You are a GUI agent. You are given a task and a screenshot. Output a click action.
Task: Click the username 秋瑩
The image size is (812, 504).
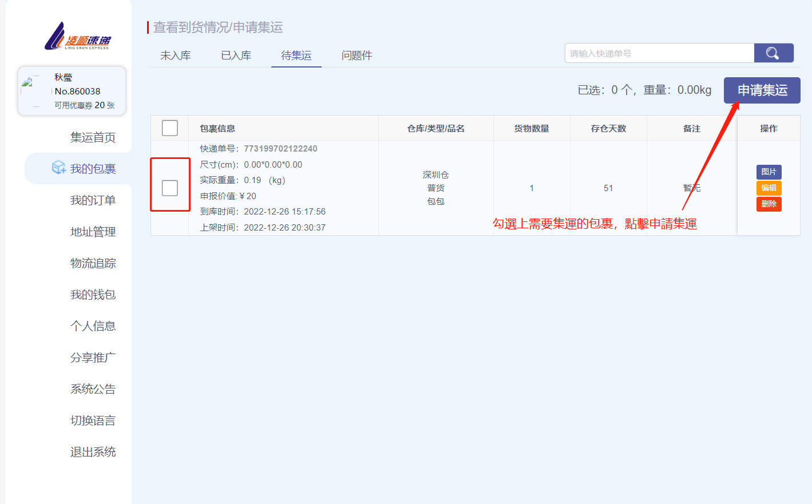click(64, 77)
